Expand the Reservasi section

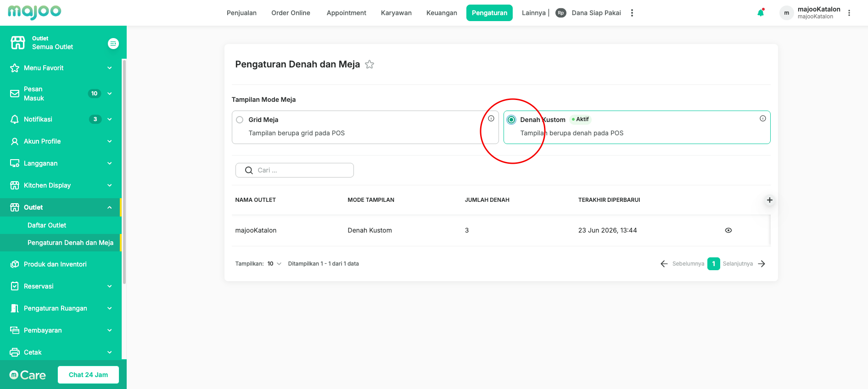pyautogui.click(x=110, y=286)
